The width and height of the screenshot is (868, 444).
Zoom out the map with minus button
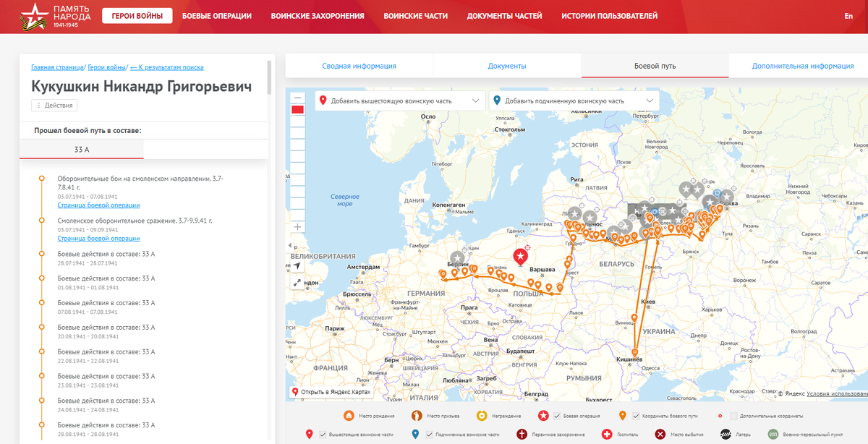tap(297, 97)
